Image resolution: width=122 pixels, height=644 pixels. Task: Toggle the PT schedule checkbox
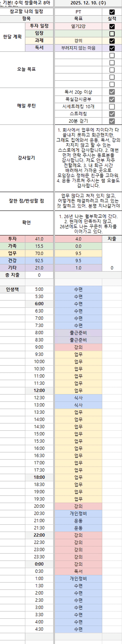(112, 12)
